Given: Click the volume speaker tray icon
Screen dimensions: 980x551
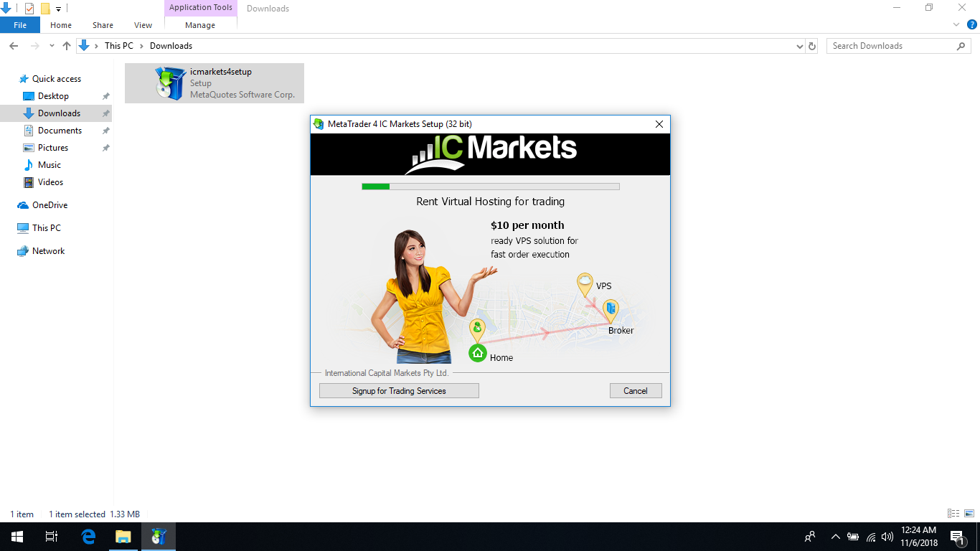Looking at the screenshot, I should (887, 537).
